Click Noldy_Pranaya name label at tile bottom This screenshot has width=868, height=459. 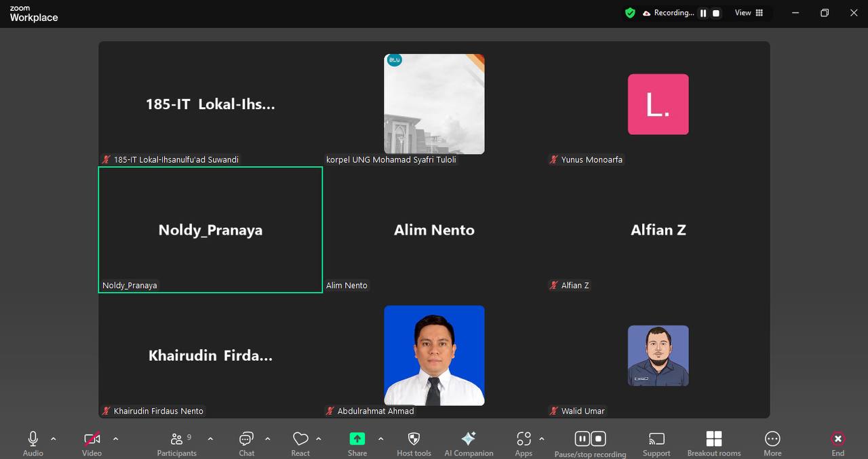pos(130,285)
